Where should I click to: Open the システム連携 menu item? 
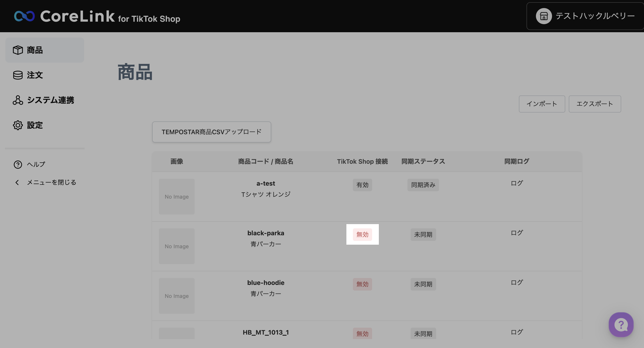[x=45, y=100]
